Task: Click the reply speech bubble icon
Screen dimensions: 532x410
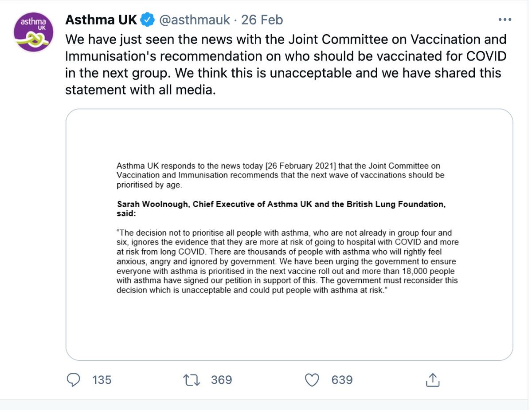Action: point(73,379)
